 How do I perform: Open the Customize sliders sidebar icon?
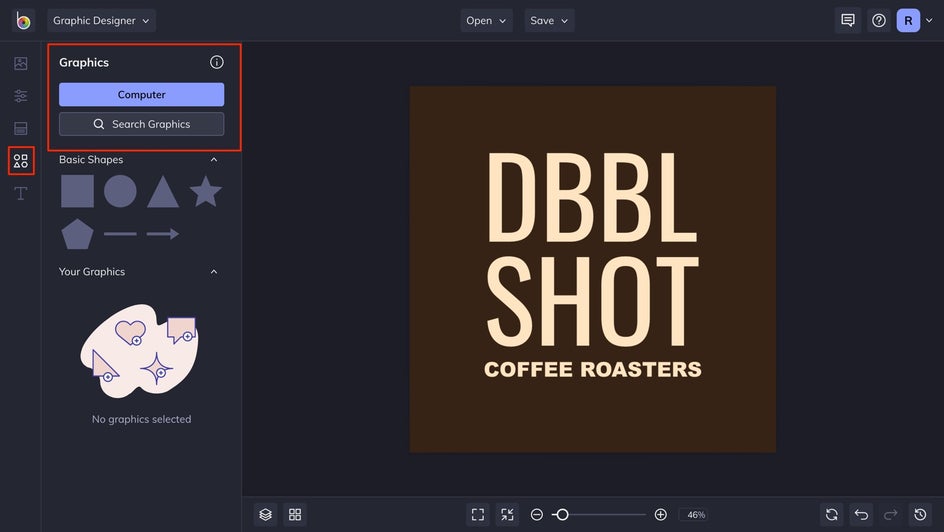tap(21, 96)
